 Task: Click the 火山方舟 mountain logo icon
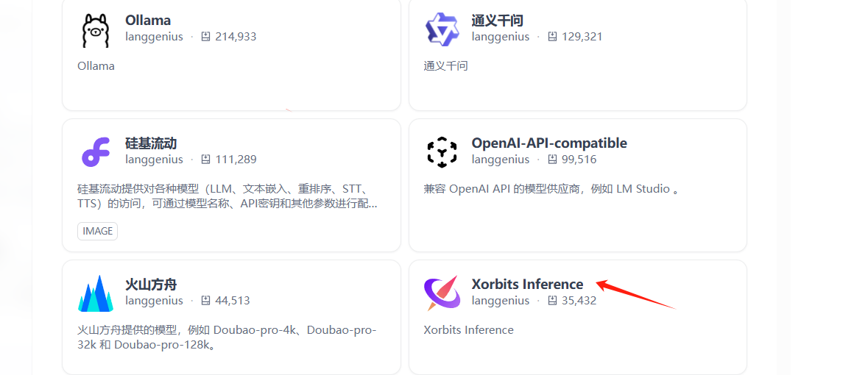coord(96,293)
